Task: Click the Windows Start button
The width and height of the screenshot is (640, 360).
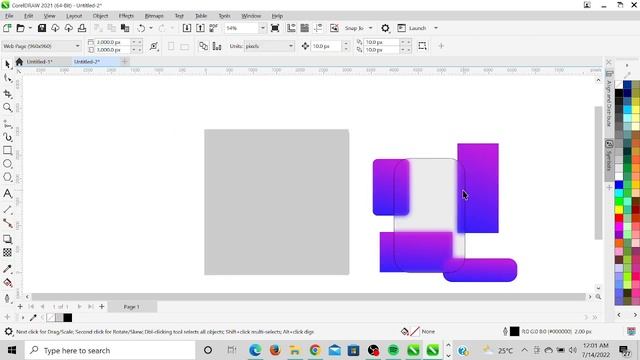Action: pos(11,350)
